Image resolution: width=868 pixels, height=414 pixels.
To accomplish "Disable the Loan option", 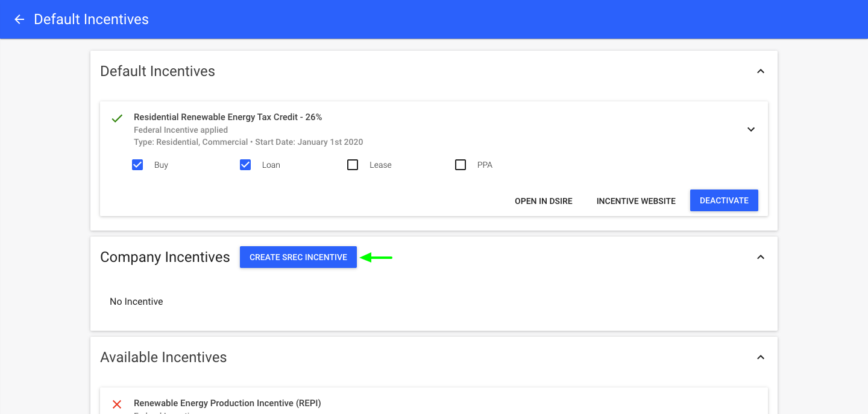I will point(245,164).
